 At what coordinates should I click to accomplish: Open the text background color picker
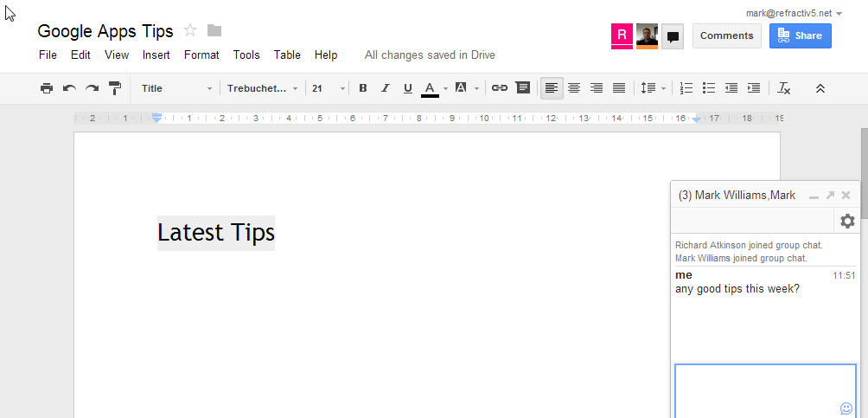click(461, 87)
